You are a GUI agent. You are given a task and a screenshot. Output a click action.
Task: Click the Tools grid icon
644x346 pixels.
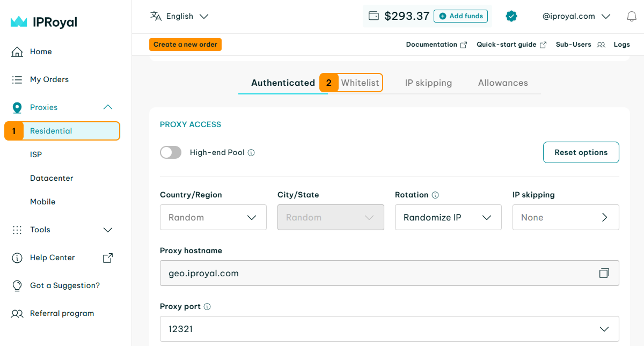17,230
